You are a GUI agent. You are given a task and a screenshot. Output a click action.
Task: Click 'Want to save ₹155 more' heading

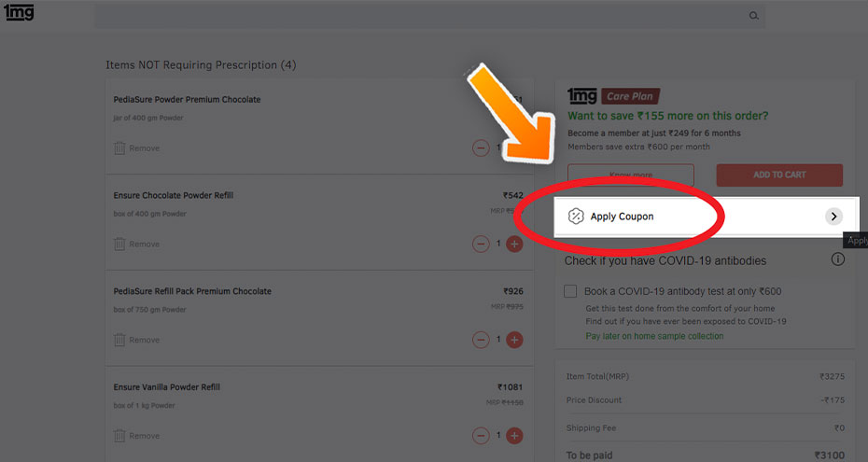[667, 116]
